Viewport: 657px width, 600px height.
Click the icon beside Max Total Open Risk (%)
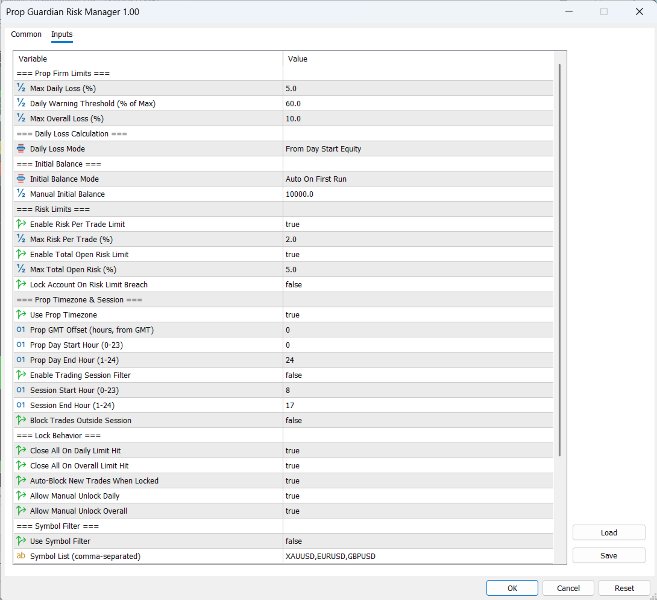click(x=21, y=269)
